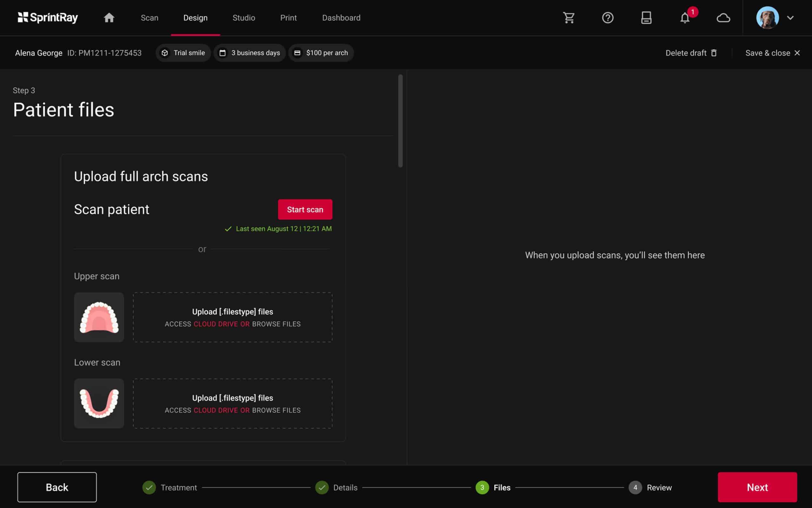Open the printer device icon

pos(646,17)
